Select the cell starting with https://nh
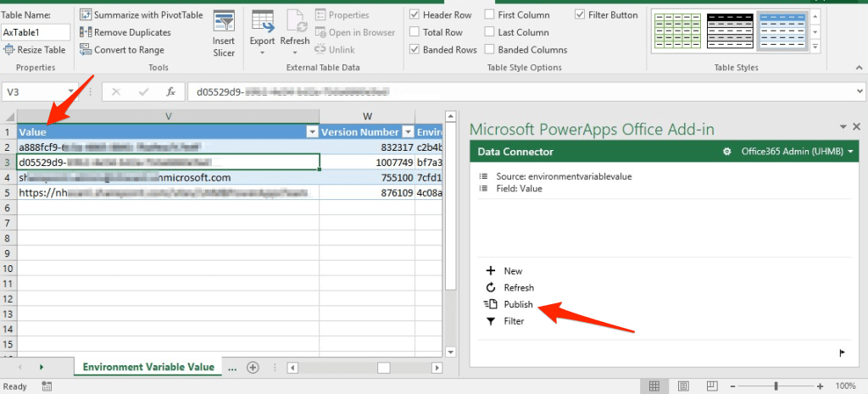The height and width of the screenshot is (394, 868). 169,192
